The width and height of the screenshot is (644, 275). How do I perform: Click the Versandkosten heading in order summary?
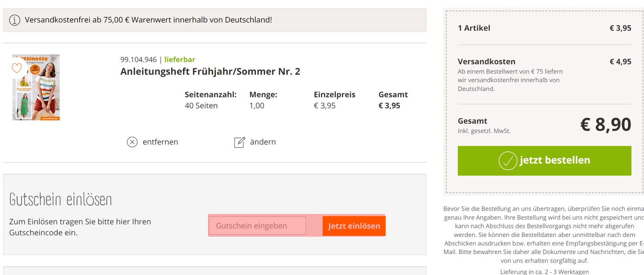[486, 61]
